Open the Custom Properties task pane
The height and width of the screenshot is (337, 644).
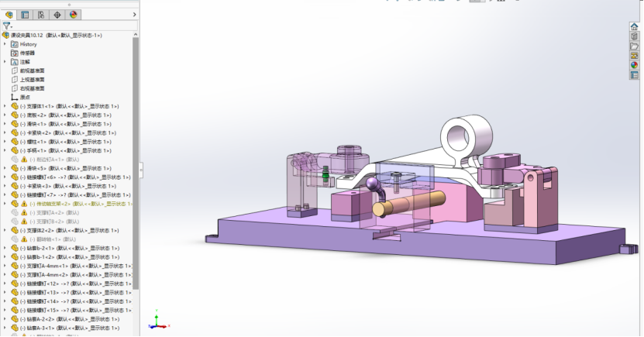[x=635, y=75]
